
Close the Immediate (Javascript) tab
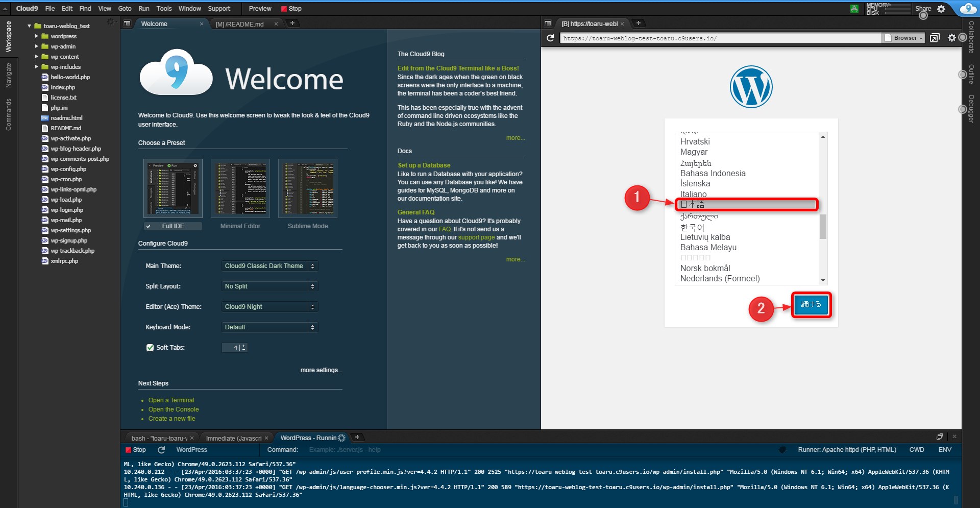(266, 438)
